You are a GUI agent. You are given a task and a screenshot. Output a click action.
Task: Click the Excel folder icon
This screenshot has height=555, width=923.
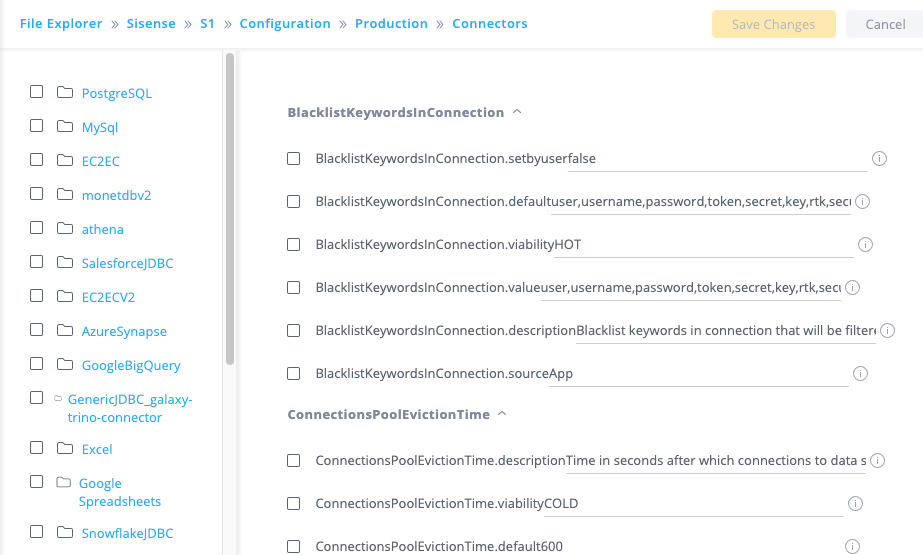pos(65,449)
